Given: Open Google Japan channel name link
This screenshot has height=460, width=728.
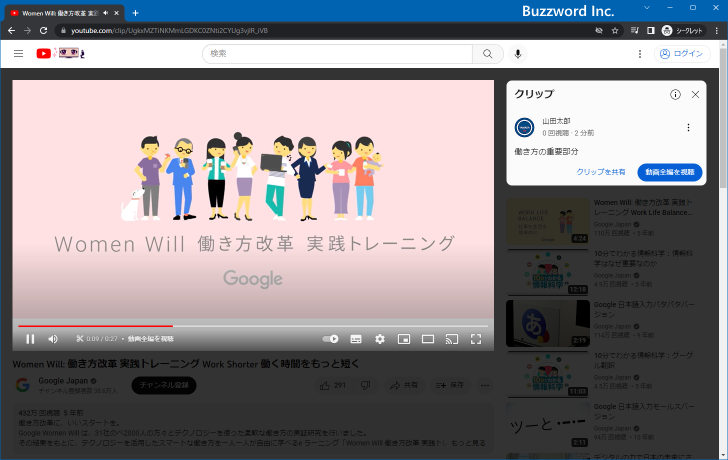Looking at the screenshot, I should click(63, 381).
